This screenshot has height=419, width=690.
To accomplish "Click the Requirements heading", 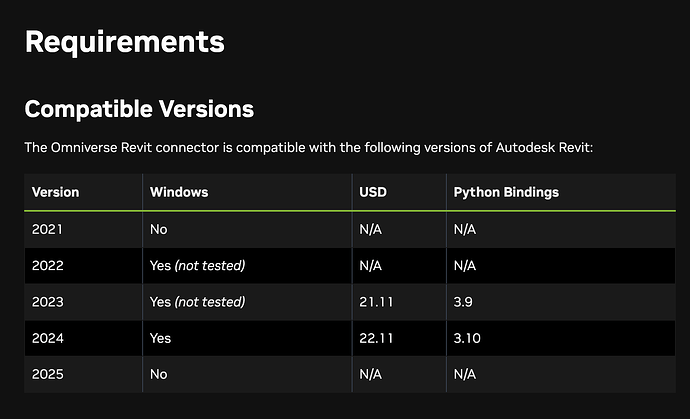I will 124,42.
